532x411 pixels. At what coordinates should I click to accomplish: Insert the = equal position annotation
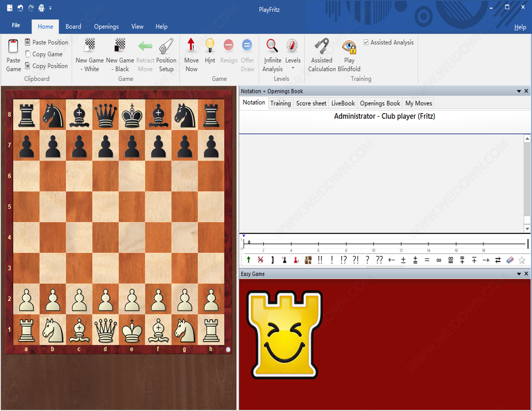427,260
